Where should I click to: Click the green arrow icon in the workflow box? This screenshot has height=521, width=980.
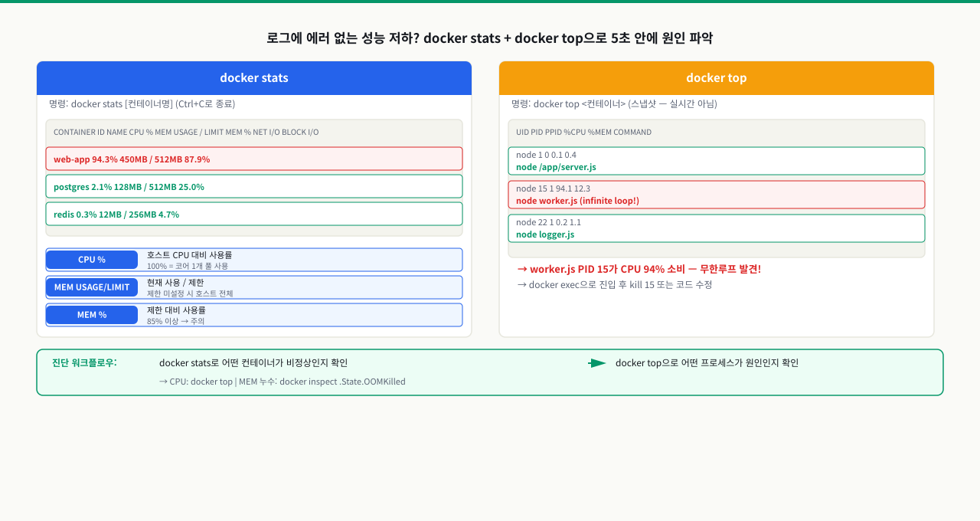(x=597, y=363)
